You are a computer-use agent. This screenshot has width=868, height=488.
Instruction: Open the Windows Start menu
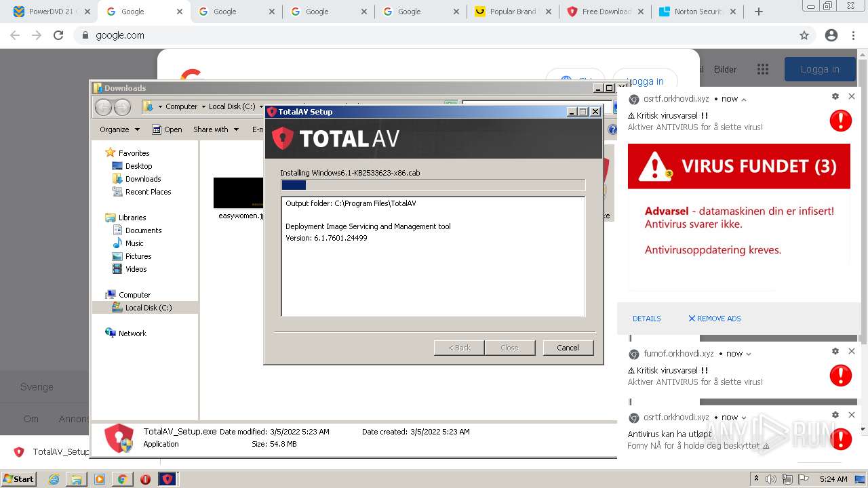pyautogui.click(x=18, y=479)
